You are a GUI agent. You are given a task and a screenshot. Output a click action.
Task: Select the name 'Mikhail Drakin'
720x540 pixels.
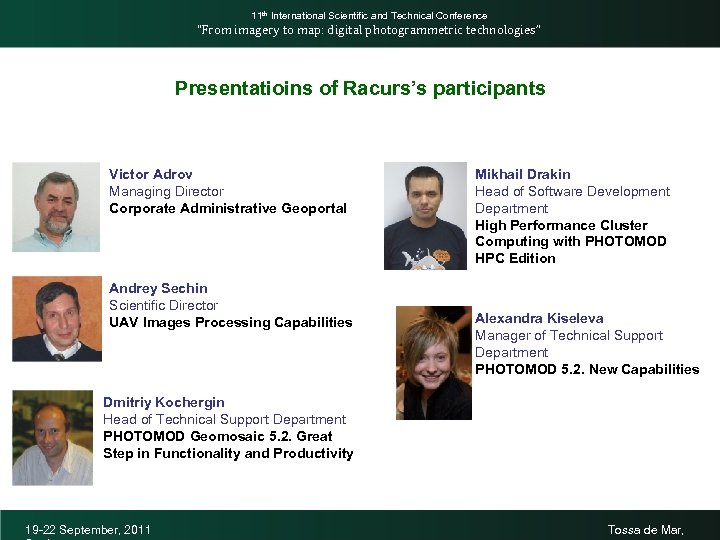coord(523,174)
